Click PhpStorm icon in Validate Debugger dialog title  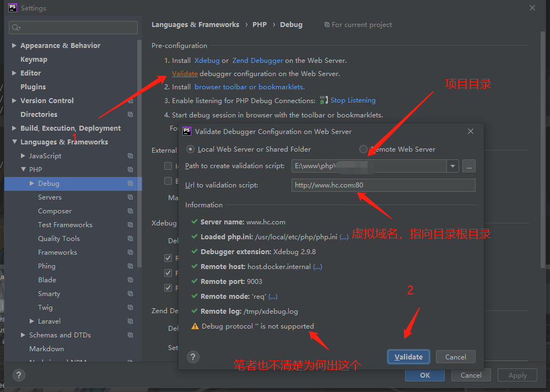pyautogui.click(x=187, y=131)
